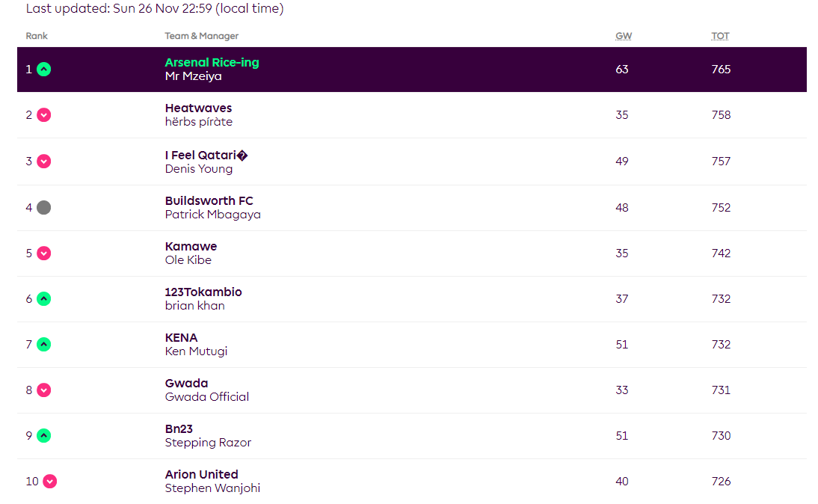Click the green up arrow beside rank 1
The image size is (818, 504).
point(44,70)
